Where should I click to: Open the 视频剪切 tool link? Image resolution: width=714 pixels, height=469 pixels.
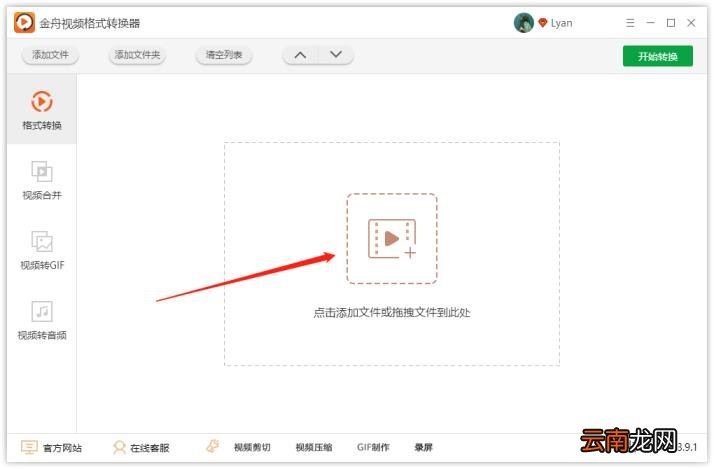coord(252,448)
